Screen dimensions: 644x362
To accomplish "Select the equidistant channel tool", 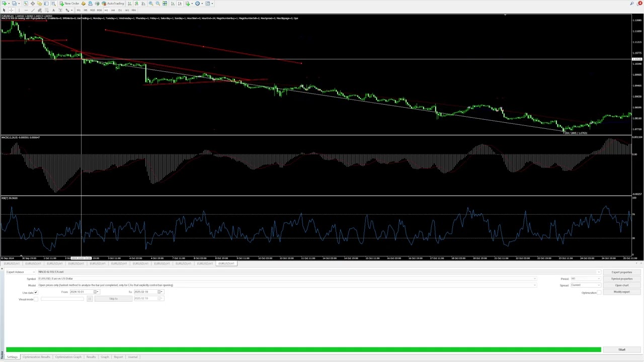I will coord(40,10).
